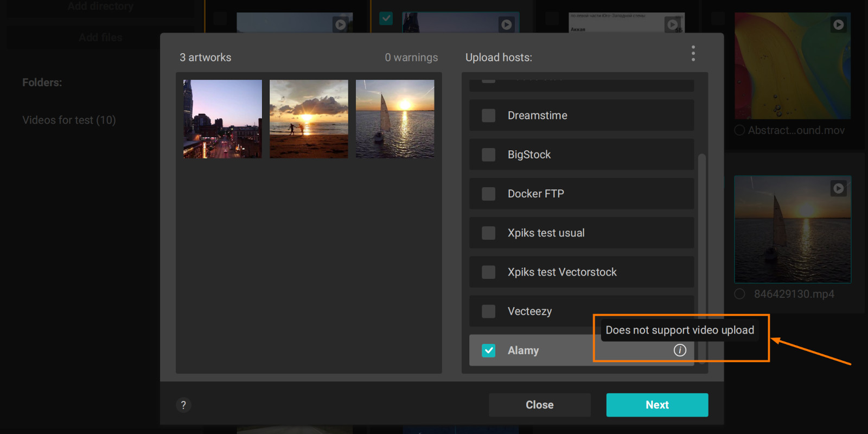868x434 pixels.
Task: Select the 846429130.mp4 radio button
Action: 739,294
